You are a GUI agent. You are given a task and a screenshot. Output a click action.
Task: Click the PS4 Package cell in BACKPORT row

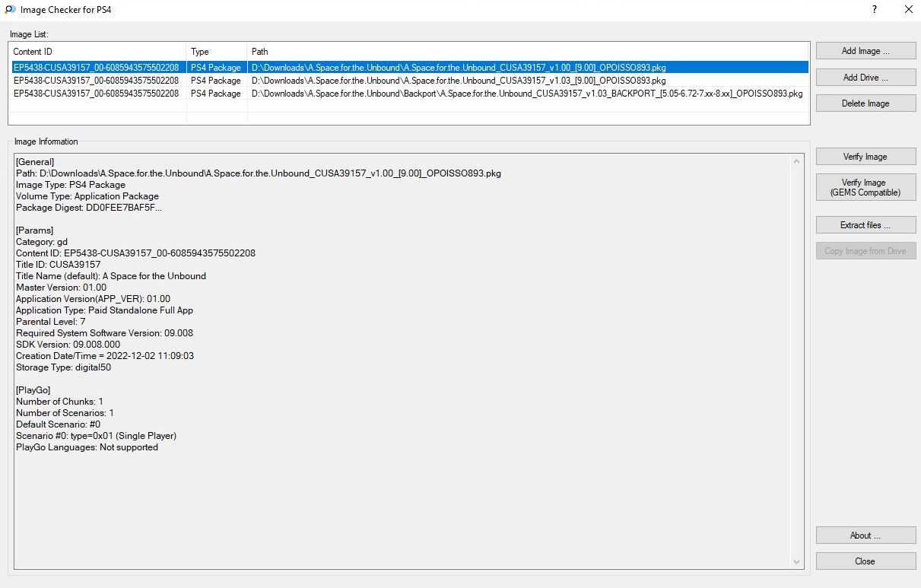coord(216,94)
